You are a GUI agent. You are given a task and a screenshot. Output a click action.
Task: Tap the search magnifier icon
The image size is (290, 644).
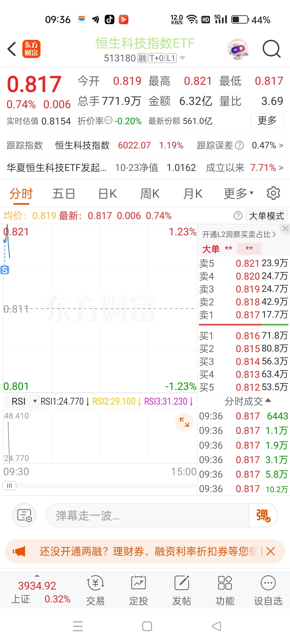[x=271, y=49]
